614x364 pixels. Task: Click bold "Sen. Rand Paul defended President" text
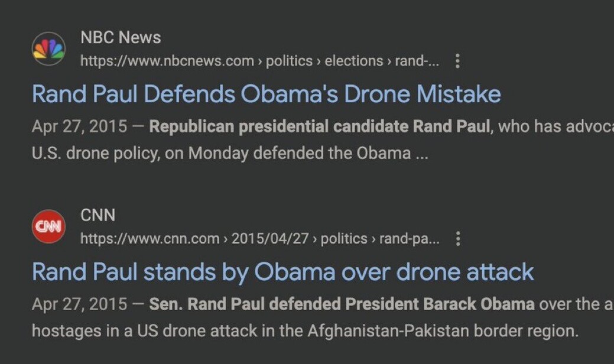[x=342, y=304]
